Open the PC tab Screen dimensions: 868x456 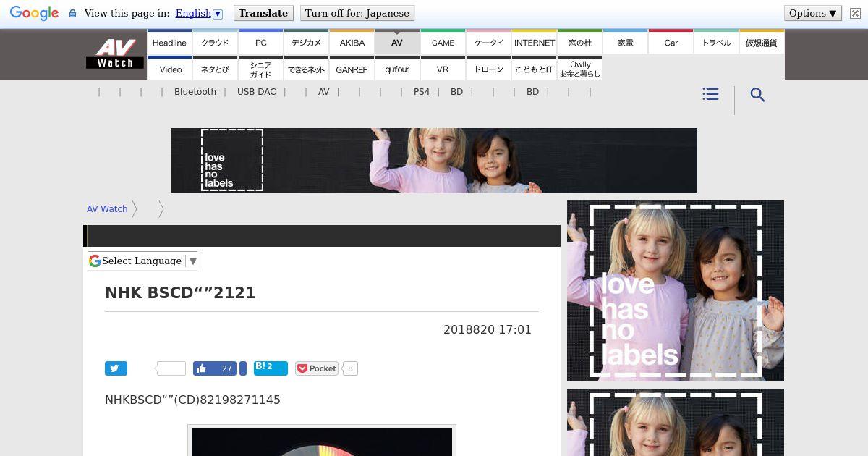(260, 42)
